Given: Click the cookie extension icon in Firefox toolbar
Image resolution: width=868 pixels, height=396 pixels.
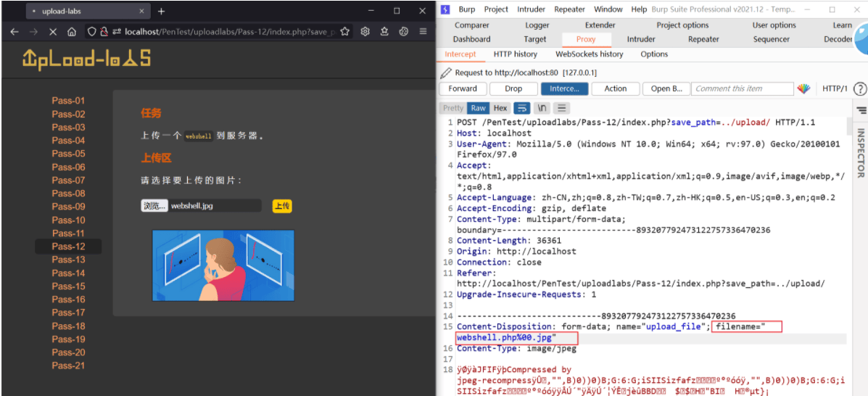Looking at the screenshot, I should tap(404, 32).
